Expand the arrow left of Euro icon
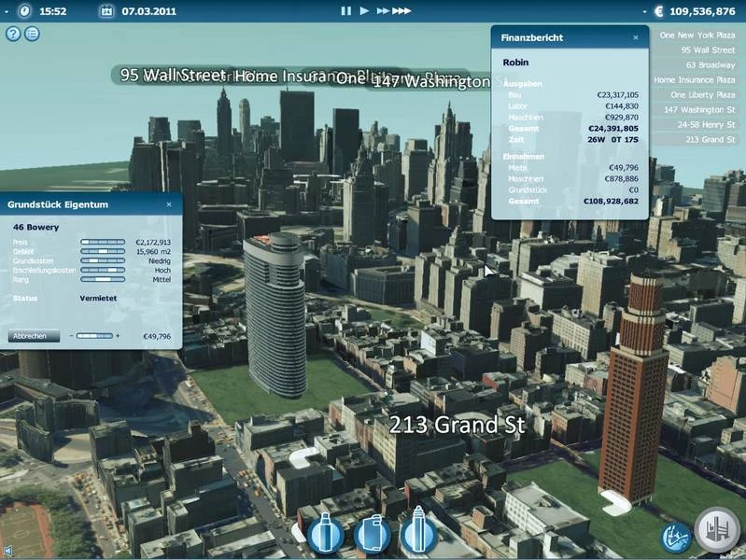746x560 pixels. (644, 11)
